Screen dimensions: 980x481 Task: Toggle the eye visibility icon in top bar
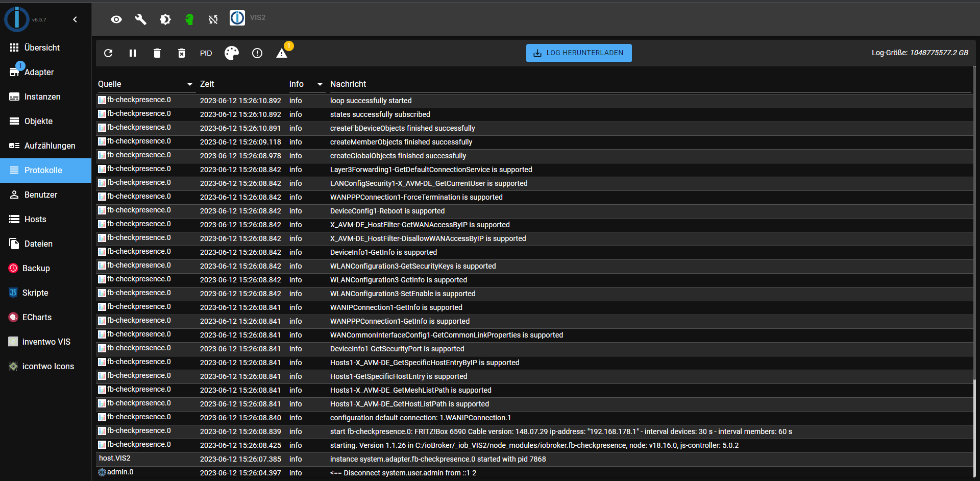(x=116, y=19)
